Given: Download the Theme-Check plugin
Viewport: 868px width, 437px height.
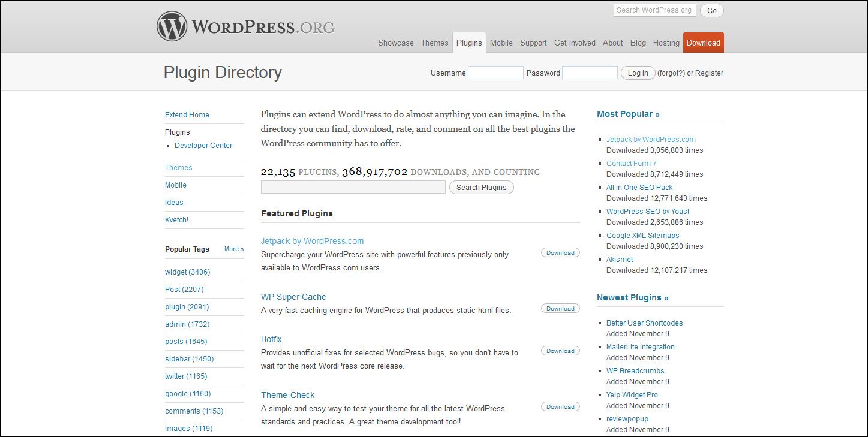Looking at the screenshot, I should pos(560,407).
